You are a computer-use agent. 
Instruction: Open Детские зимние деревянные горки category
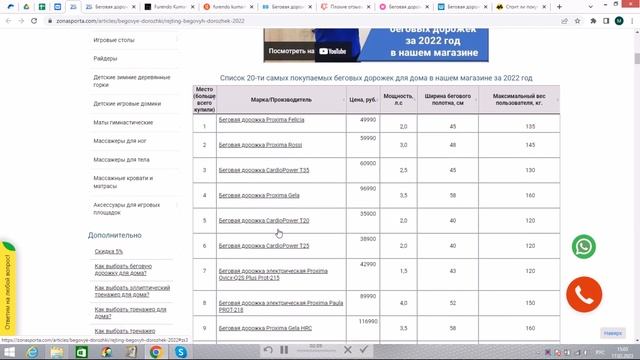pos(132,81)
